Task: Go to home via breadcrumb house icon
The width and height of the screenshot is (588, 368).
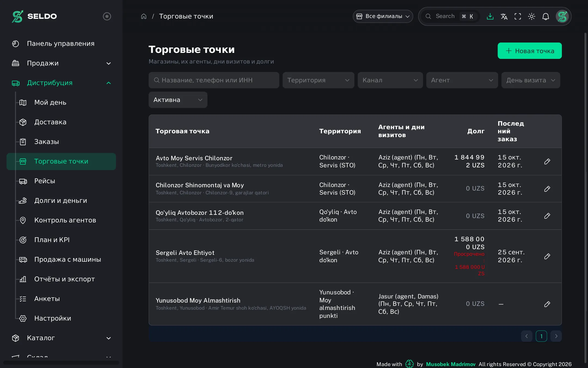Action: click(144, 16)
